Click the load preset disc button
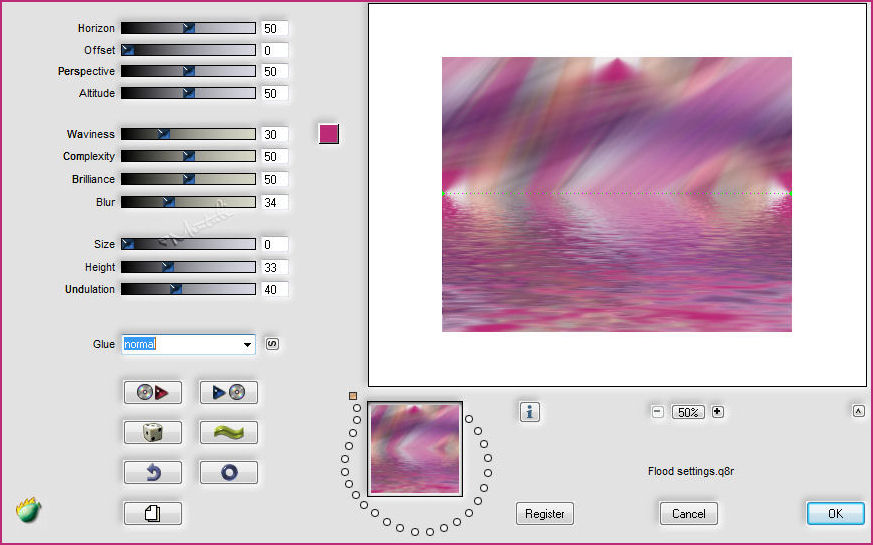This screenshot has width=873, height=545. 152,392
